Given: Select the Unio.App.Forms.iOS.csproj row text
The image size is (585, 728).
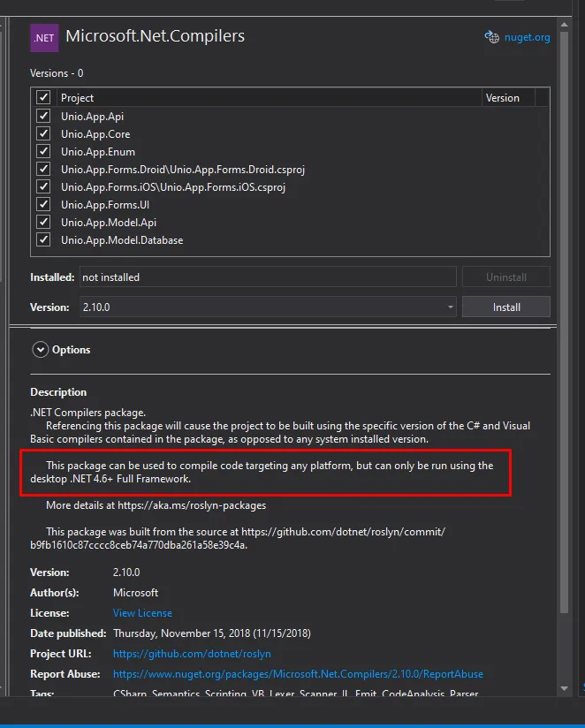Looking at the screenshot, I should tap(173, 187).
